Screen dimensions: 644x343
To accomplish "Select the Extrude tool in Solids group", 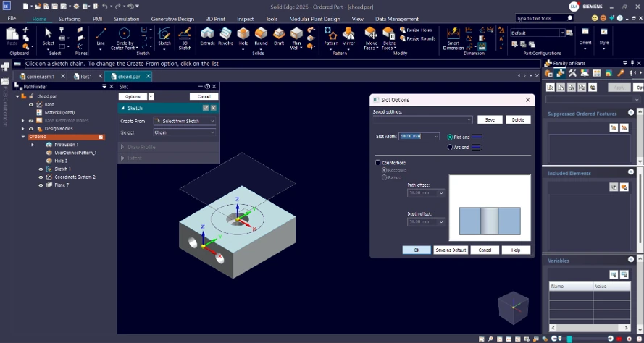I will point(207,36).
